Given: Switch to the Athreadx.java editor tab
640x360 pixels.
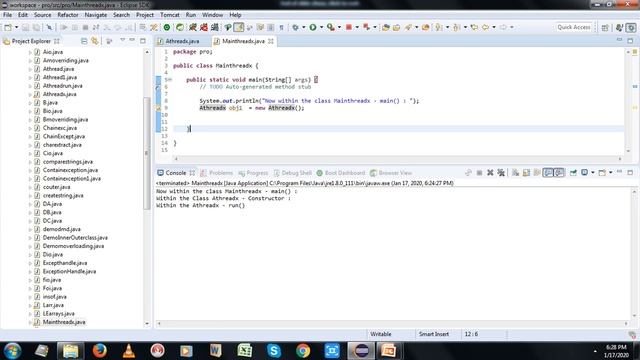Looking at the screenshot, I should click(x=178, y=41).
